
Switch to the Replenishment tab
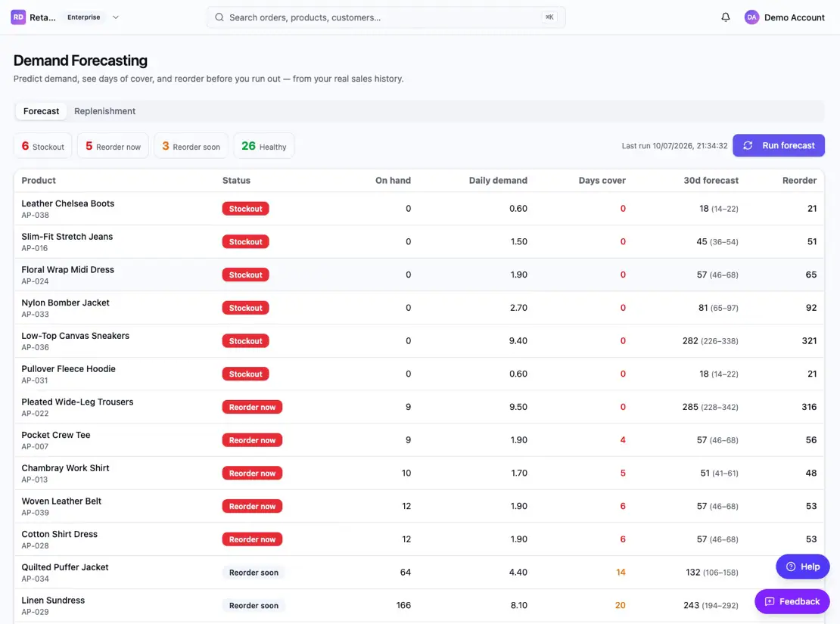[105, 111]
